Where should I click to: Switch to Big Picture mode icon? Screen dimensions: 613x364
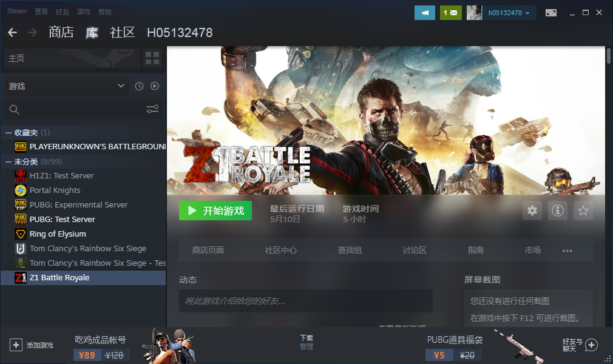click(x=551, y=13)
